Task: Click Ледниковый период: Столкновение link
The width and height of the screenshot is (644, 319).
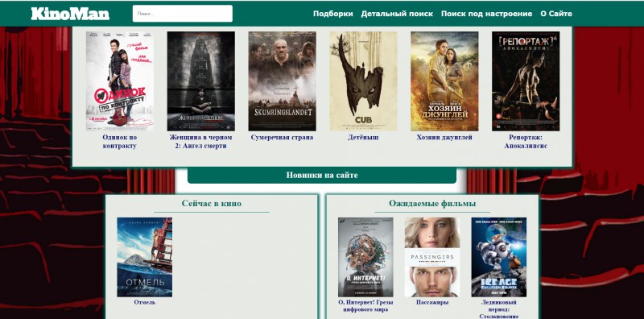Action: 498,309
